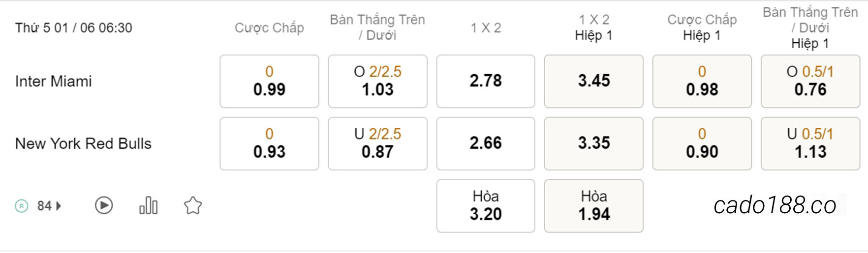
Task: Select New York Red Bulls handicap 0.93
Action: (x=269, y=143)
